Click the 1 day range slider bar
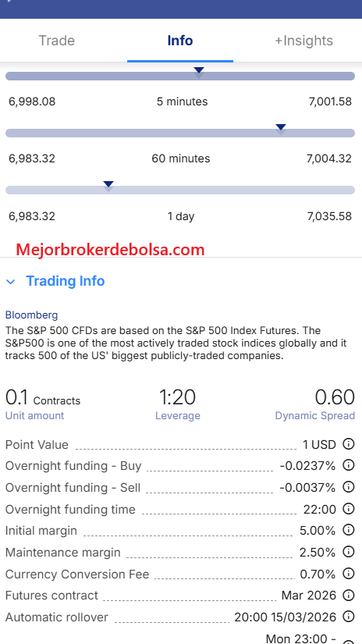362x644 pixels. coord(180,190)
